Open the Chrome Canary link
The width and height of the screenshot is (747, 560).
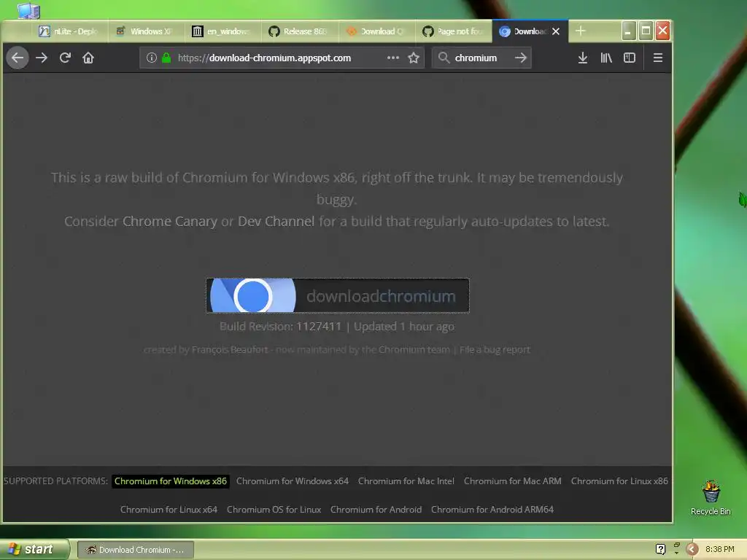[169, 222]
